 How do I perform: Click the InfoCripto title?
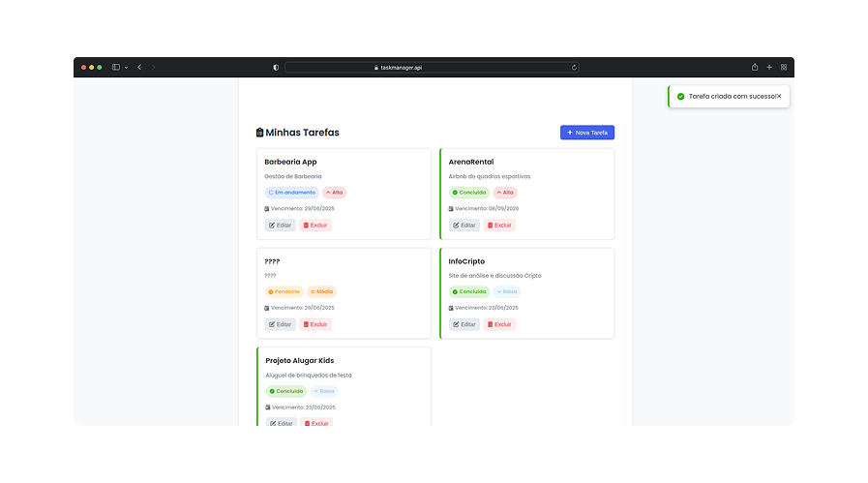pyautogui.click(x=466, y=261)
